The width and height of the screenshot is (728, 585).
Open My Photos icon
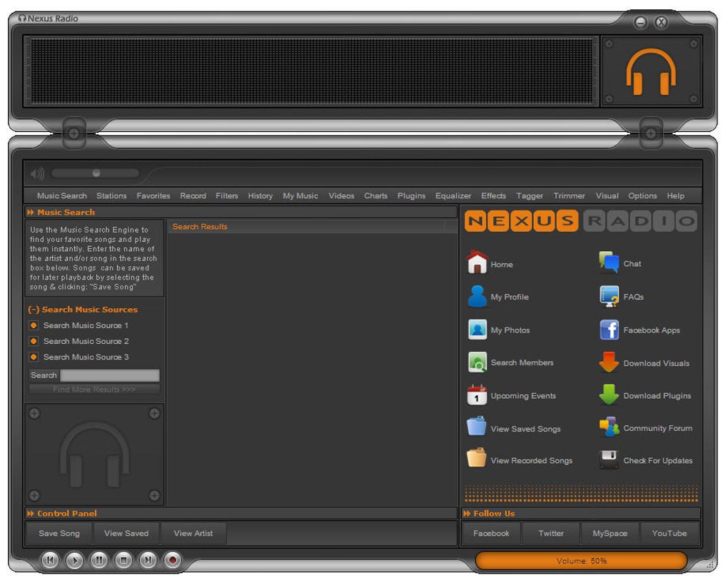tap(477, 330)
